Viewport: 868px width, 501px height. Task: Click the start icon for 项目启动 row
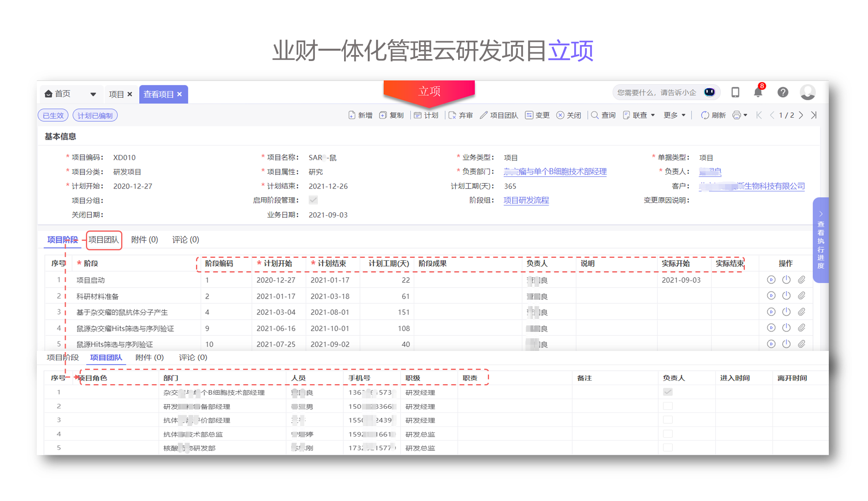(771, 280)
